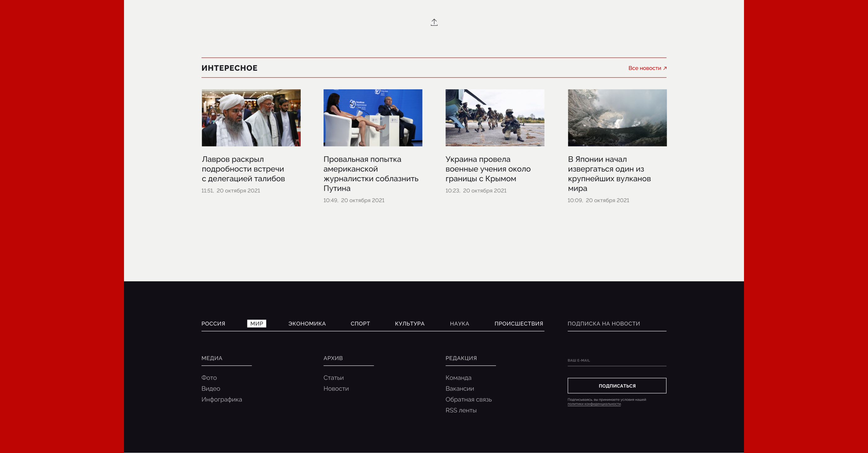Open the Вакансии footer link
Screen dimensions: 868x453
tap(459, 388)
